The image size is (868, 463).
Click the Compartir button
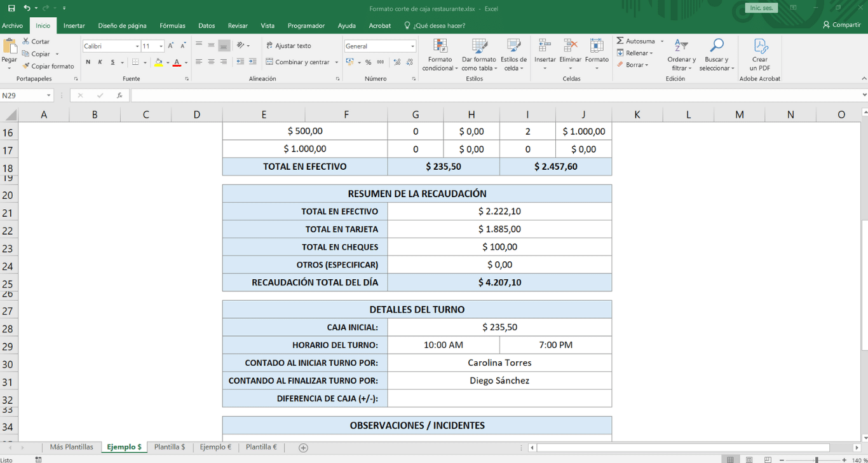point(842,25)
